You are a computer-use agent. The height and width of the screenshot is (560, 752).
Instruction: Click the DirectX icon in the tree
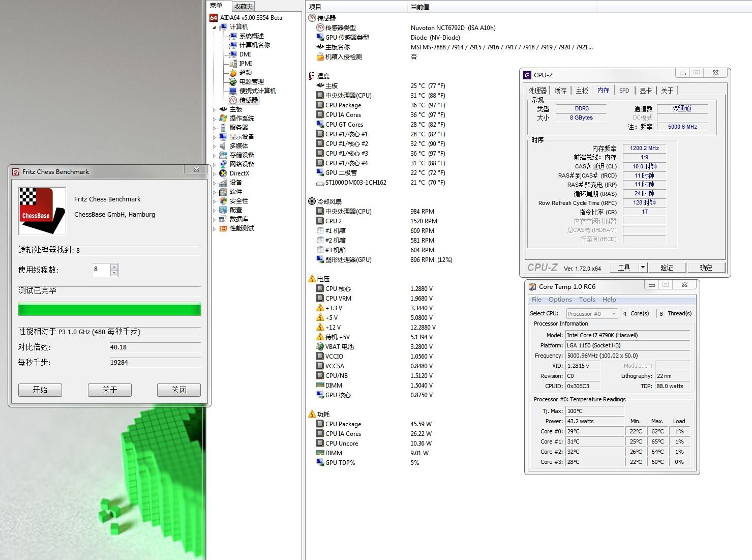click(223, 173)
